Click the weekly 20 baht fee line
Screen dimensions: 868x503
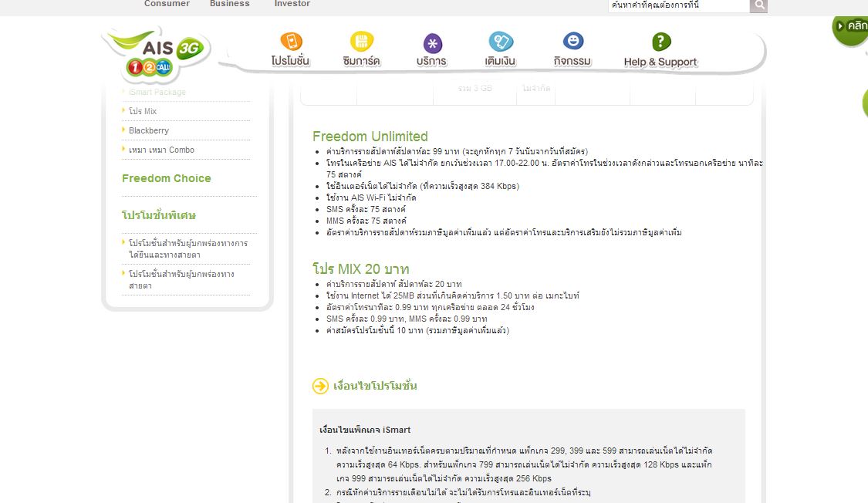tap(393, 284)
